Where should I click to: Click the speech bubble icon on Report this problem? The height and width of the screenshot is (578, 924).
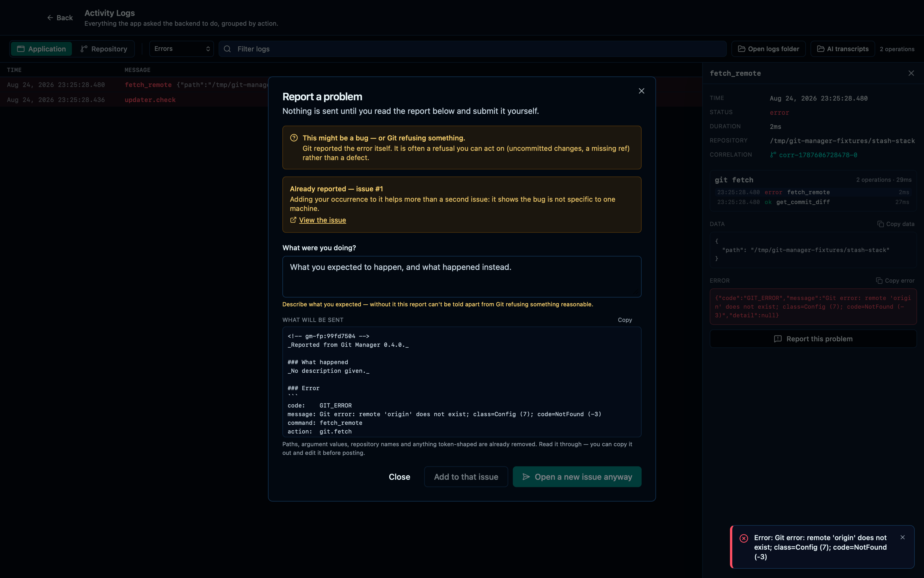[777, 339]
